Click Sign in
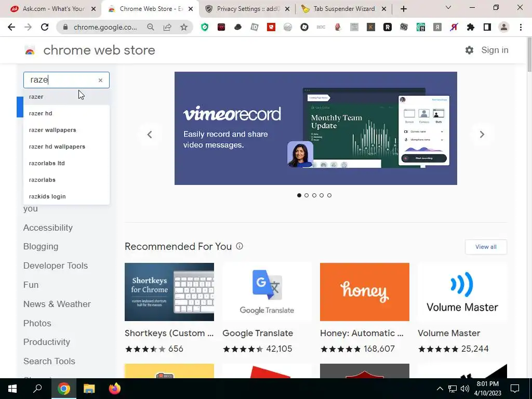 (x=495, y=50)
